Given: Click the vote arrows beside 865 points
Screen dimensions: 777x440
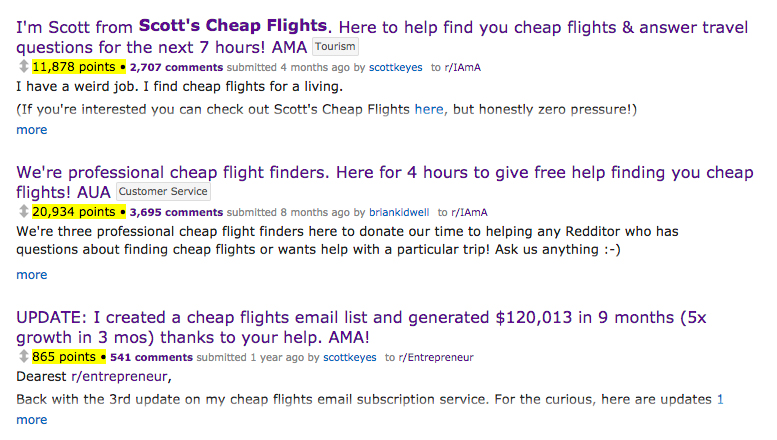Looking at the screenshot, I should [x=23, y=356].
